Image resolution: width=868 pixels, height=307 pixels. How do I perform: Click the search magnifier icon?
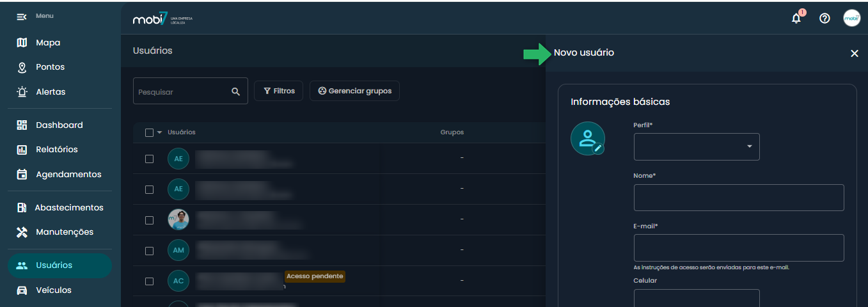(235, 91)
